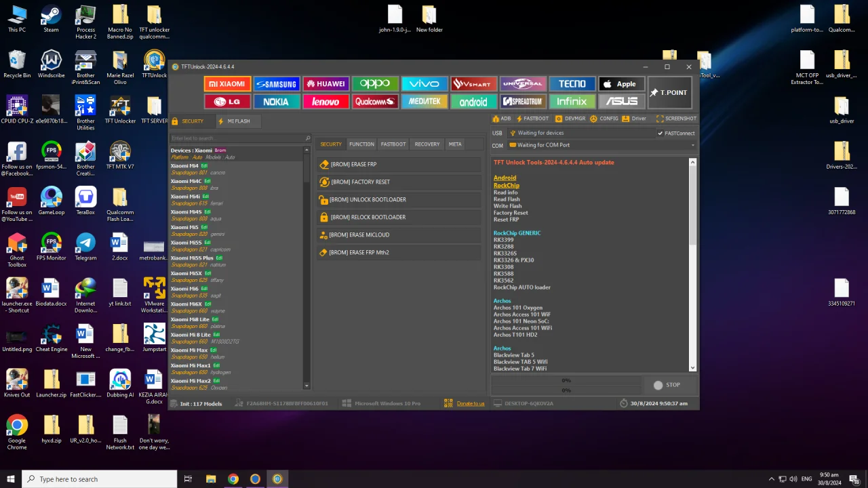Launch DEVMGR device manager

570,119
